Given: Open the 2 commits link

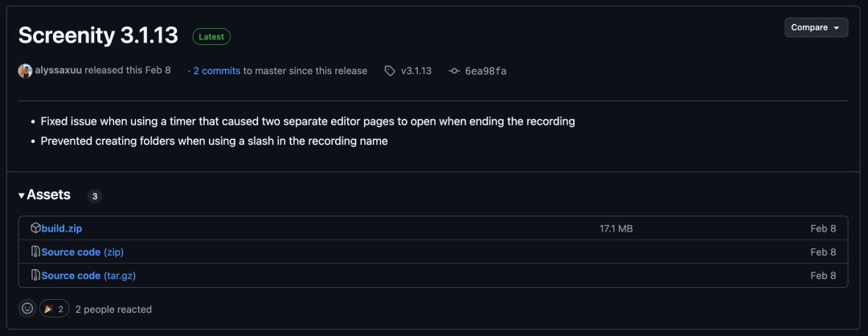Looking at the screenshot, I should pyautogui.click(x=216, y=71).
